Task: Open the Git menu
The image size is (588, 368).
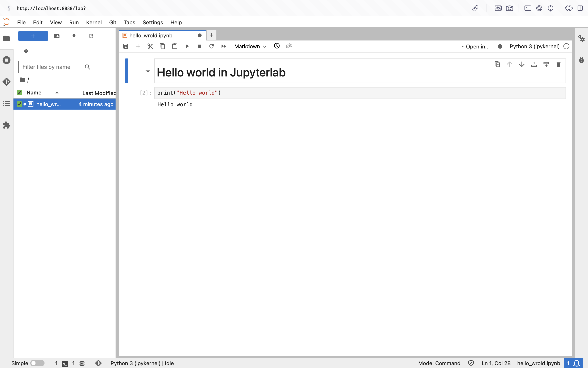Action: 112,22
